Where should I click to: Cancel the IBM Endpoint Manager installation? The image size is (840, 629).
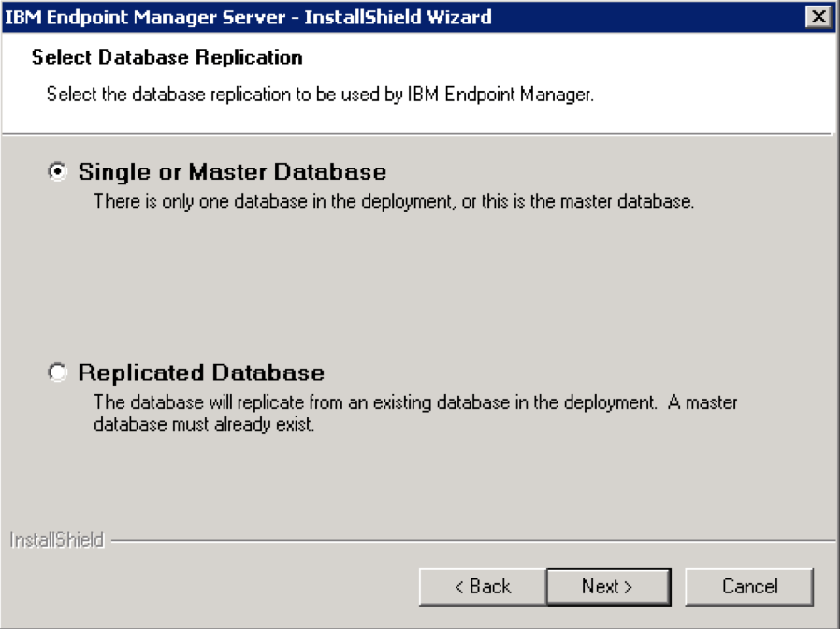point(747,586)
